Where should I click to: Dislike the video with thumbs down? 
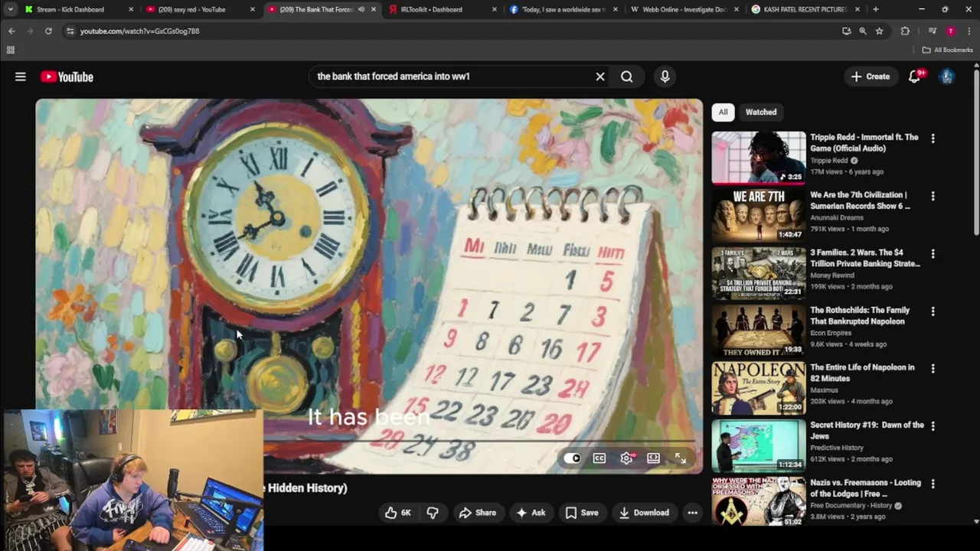tap(433, 513)
